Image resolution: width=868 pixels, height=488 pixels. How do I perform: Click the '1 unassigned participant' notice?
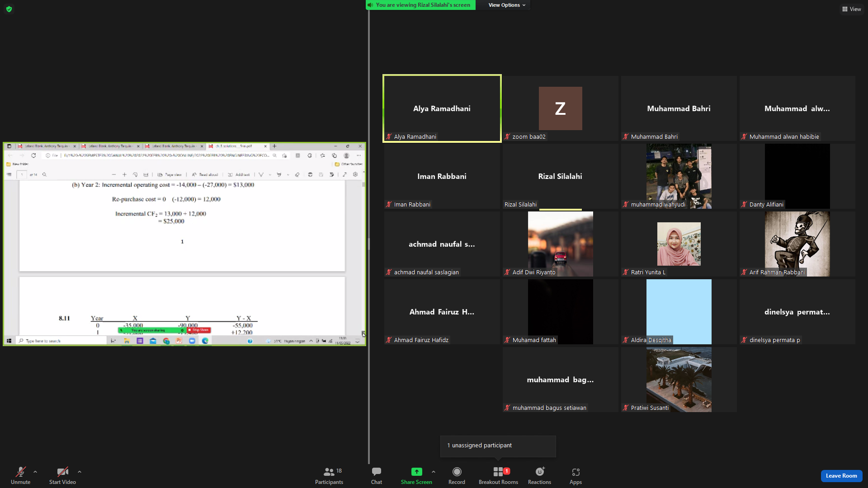498,446
